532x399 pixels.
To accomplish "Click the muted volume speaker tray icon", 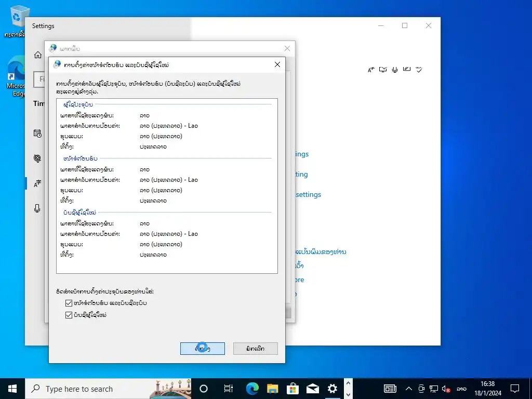I will (x=445, y=389).
